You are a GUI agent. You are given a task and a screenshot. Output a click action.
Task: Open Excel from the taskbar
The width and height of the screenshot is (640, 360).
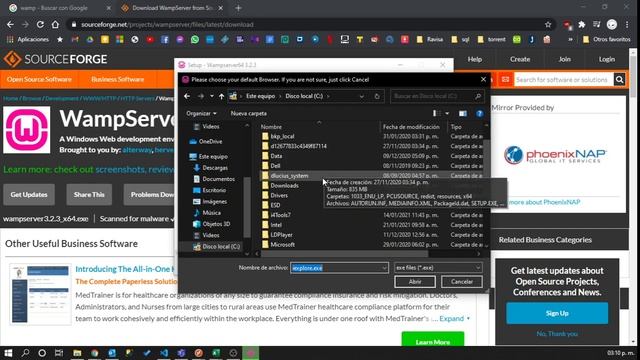[216, 353]
